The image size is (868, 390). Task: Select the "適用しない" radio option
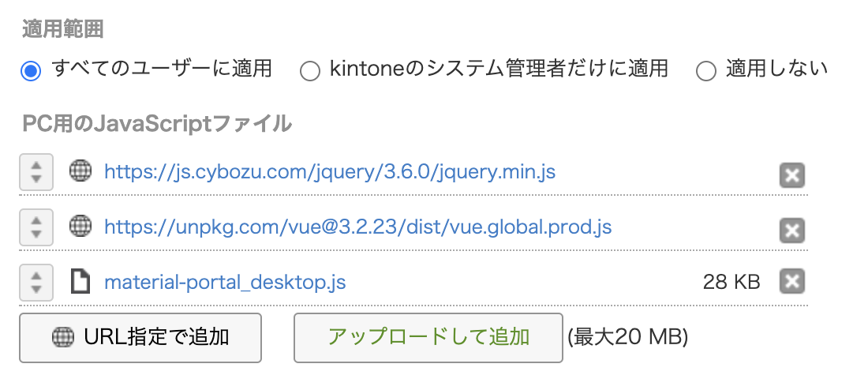tap(705, 71)
